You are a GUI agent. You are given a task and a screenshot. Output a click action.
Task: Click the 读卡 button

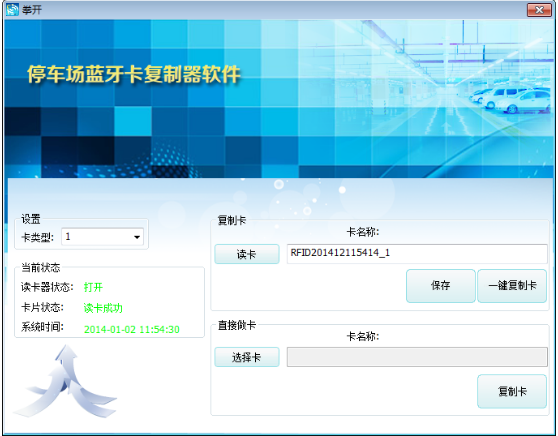coord(247,254)
